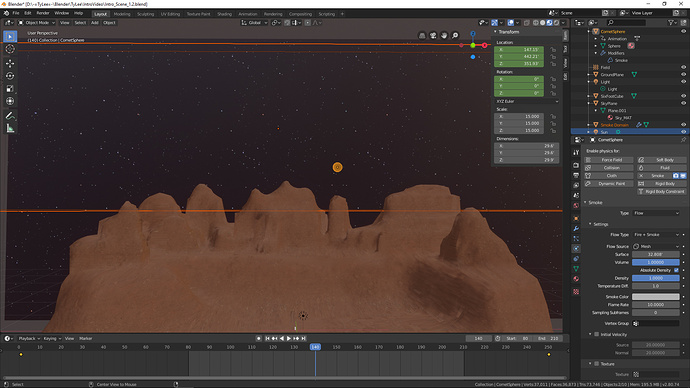Open the Texture checker properties tab
This screenshot has width=690, height=388.
pyautogui.click(x=576, y=292)
